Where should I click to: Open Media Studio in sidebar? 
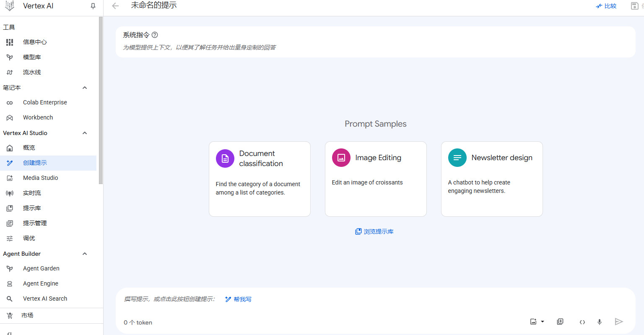(x=40, y=178)
